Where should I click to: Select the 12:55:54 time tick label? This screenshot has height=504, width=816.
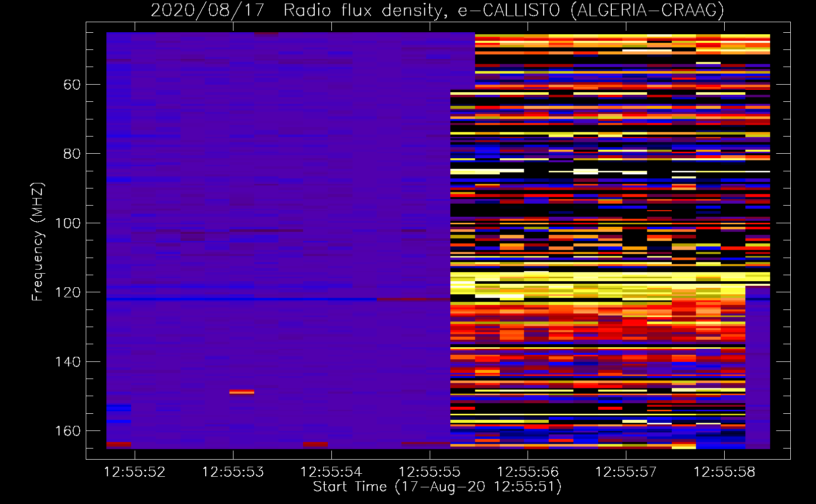331,472
